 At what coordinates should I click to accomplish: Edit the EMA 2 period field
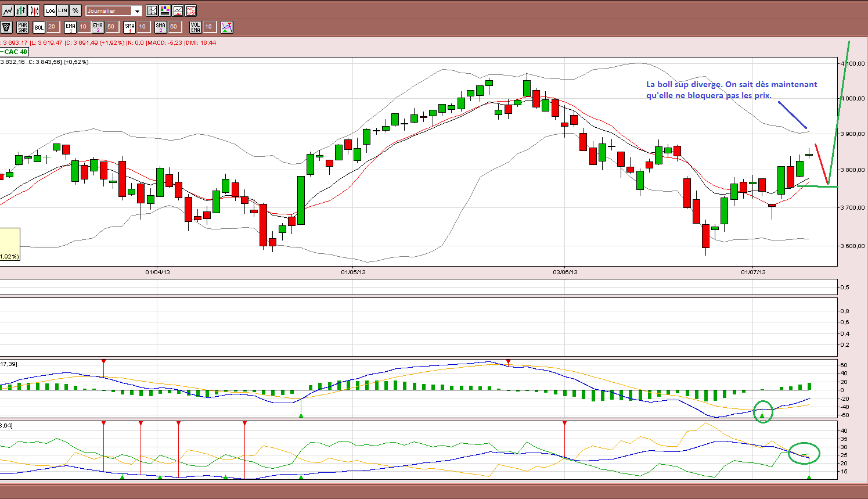click(111, 27)
